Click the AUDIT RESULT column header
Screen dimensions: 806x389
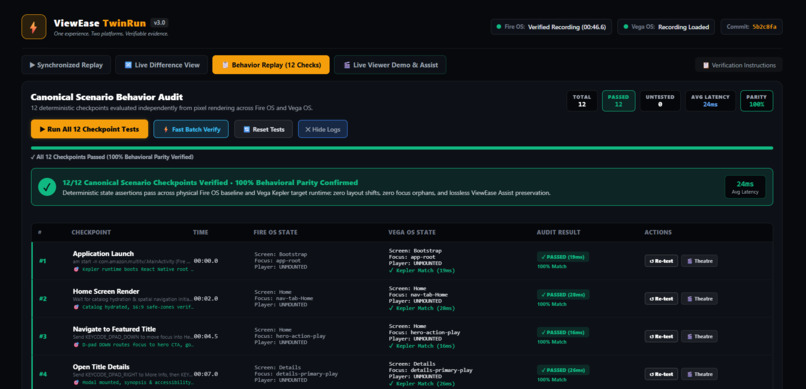pyautogui.click(x=558, y=232)
